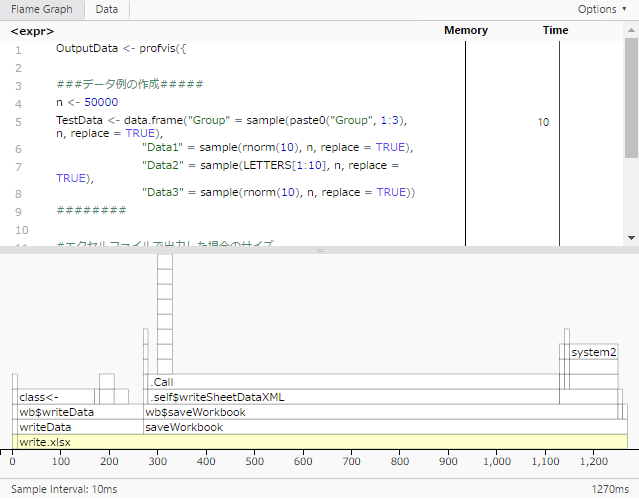Select the saveWorkbook flame block

coord(385,427)
